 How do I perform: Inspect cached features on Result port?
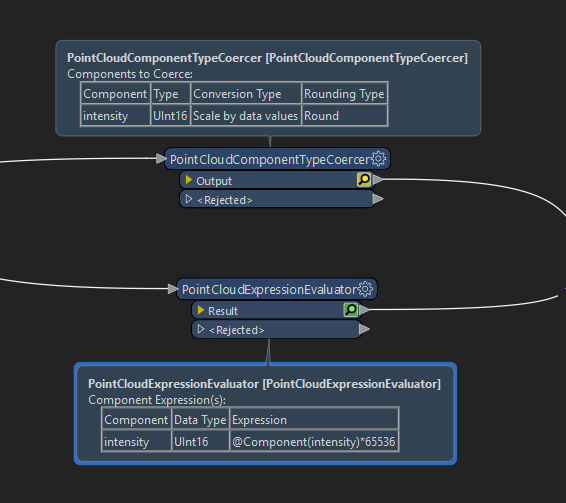[x=351, y=309]
